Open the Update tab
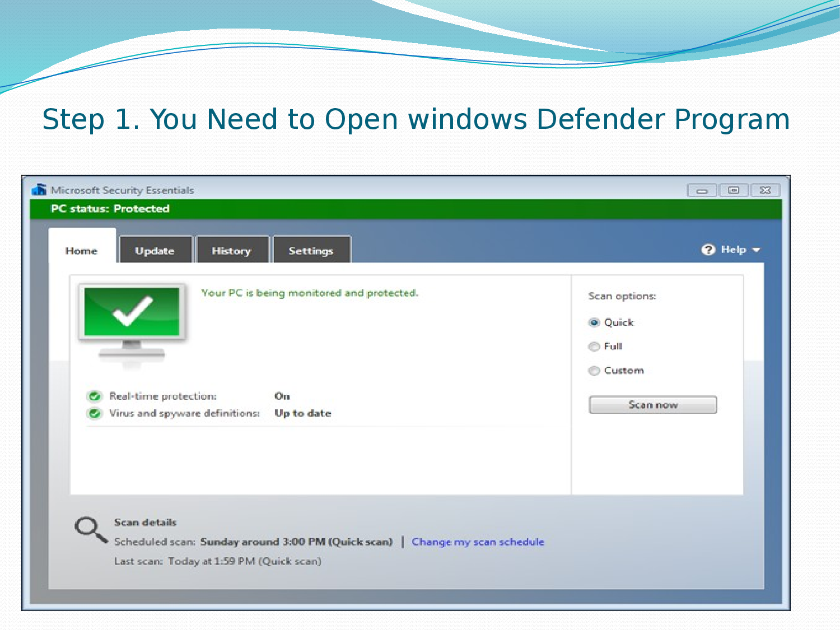840x630 pixels. pyautogui.click(x=155, y=250)
